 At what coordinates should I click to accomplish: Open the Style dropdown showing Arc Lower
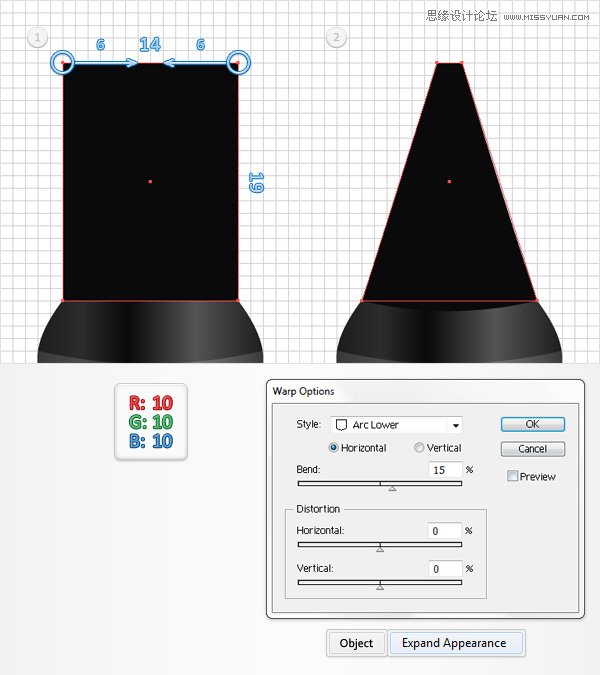396,425
